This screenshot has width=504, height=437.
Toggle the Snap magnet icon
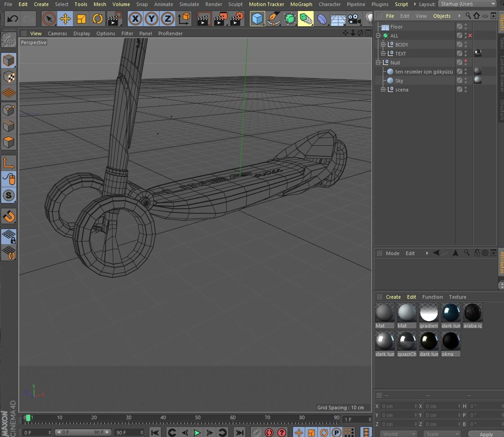pyautogui.click(x=9, y=216)
